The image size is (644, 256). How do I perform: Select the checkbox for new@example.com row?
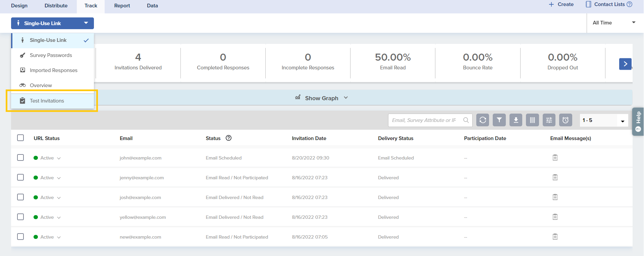tap(20, 237)
